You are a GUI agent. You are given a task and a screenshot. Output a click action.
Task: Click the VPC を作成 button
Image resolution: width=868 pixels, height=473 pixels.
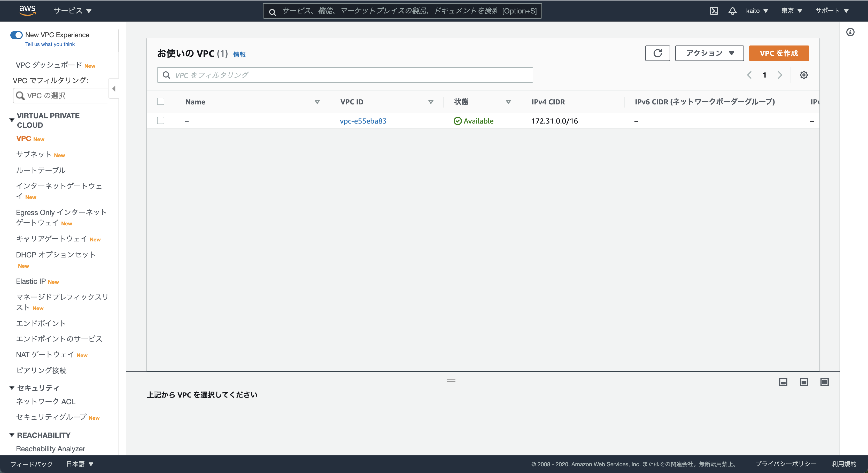[x=779, y=53]
